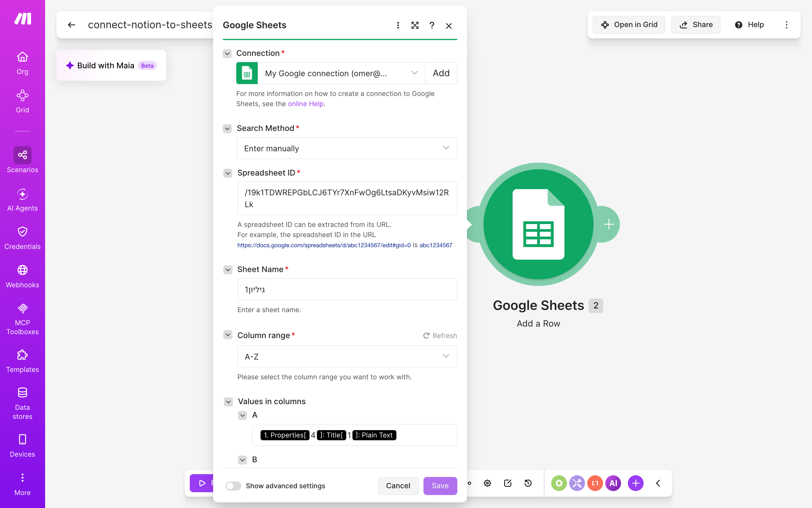The height and width of the screenshot is (508, 812).
Task: Click the abc1234567 example ID text
Action: click(436, 245)
